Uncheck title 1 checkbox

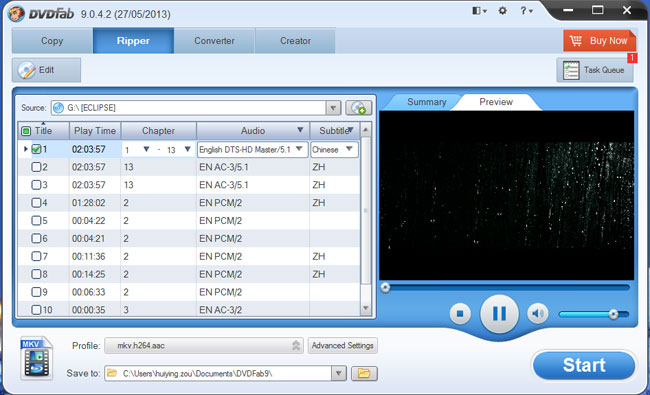pos(36,149)
